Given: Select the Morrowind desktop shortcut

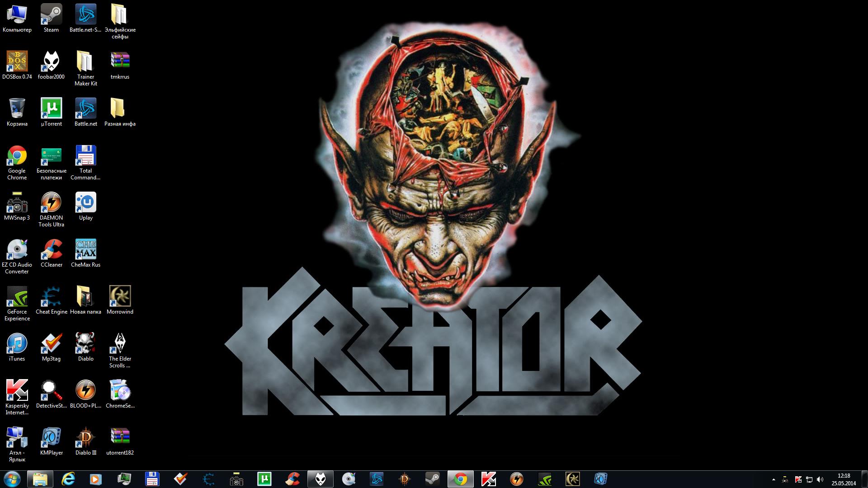Looking at the screenshot, I should pyautogui.click(x=120, y=301).
